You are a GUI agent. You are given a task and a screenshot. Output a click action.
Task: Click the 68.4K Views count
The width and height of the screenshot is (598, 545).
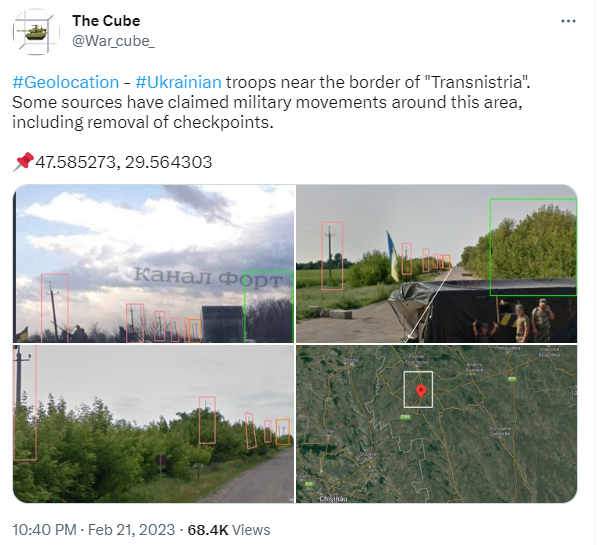230,532
